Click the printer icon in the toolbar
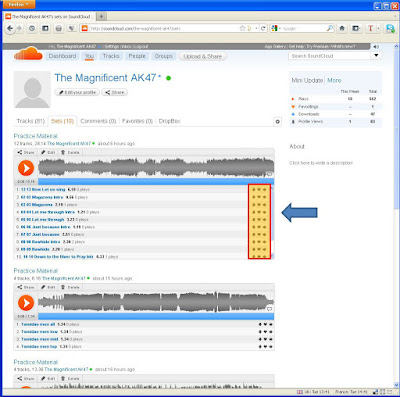 pyautogui.click(x=59, y=28)
